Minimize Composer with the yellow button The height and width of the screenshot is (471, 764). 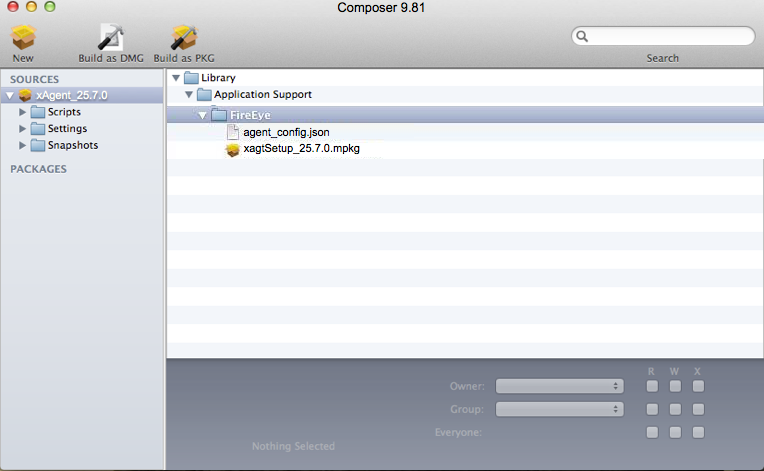[x=31, y=6]
